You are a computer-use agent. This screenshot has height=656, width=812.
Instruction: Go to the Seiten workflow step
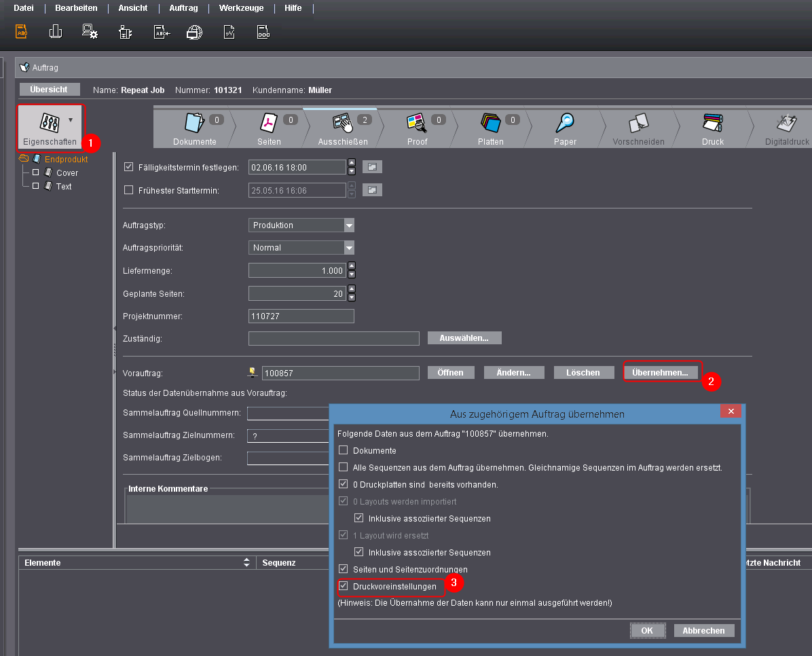pos(270,129)
